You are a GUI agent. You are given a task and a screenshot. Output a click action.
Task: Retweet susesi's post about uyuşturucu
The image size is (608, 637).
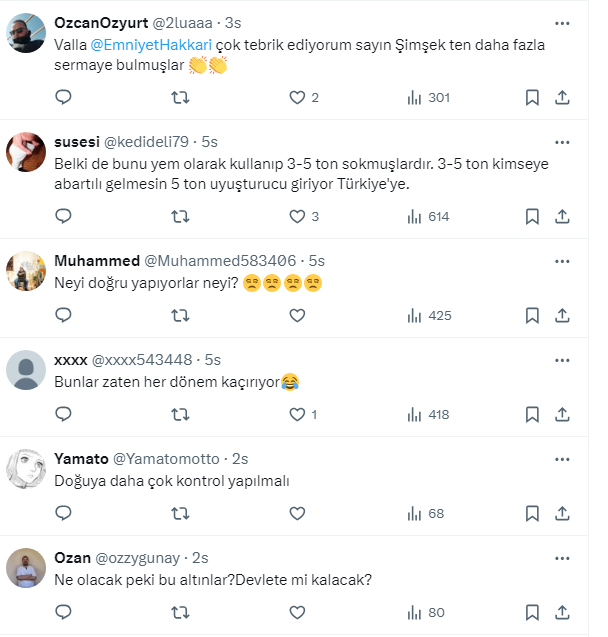click(x=180, y=216)
